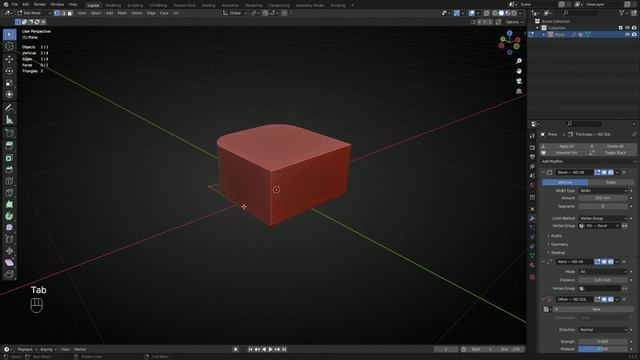
Task: Open the Modifiers properties tab (wrench)
Action: [x=532, y=218]
